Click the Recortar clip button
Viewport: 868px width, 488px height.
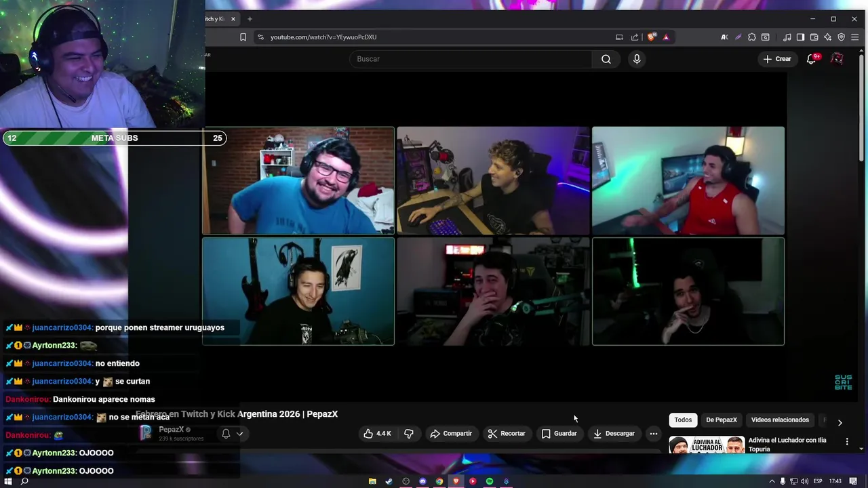point(507,434)
